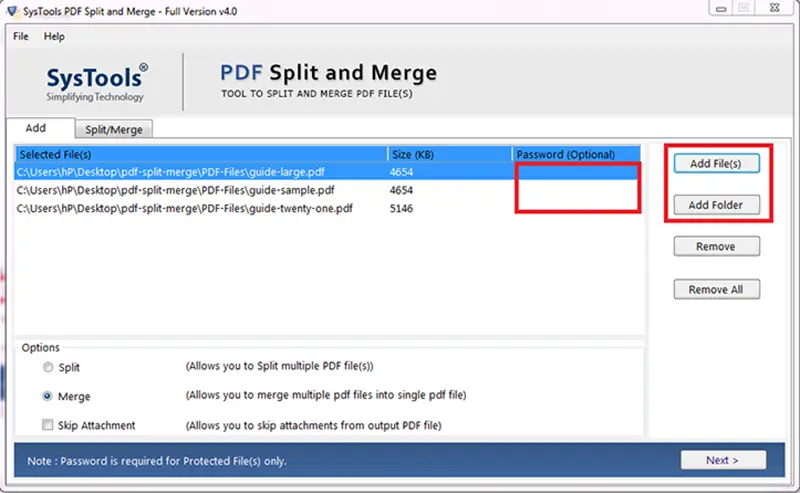Proceed with the Next > button
Image resolution: width=800 pixels, height=493 pixels.
tap(723, 460)
